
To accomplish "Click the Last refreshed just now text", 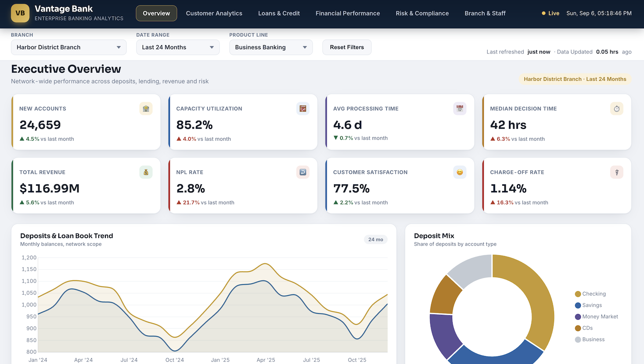I will click(x=518, y=52).
